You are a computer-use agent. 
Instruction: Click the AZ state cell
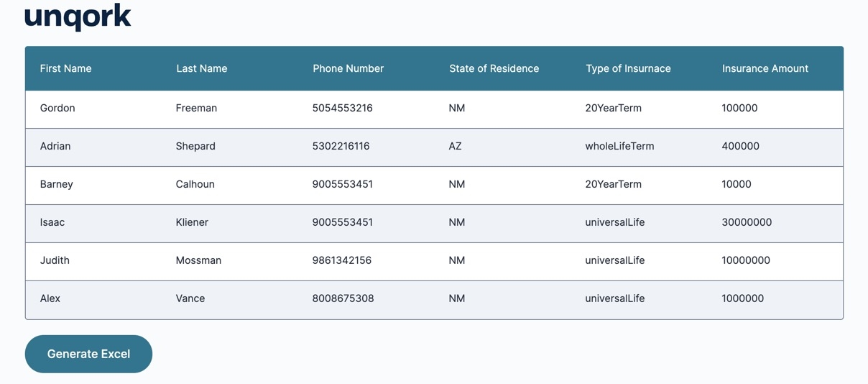[455, 146]
